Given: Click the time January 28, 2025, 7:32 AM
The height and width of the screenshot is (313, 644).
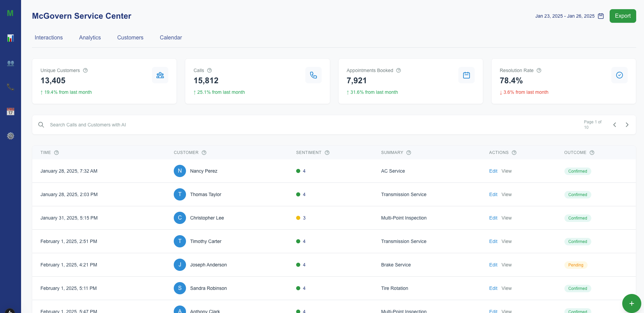Looking at the screenshot, I should pyautogui.click(x=69, y=171).
